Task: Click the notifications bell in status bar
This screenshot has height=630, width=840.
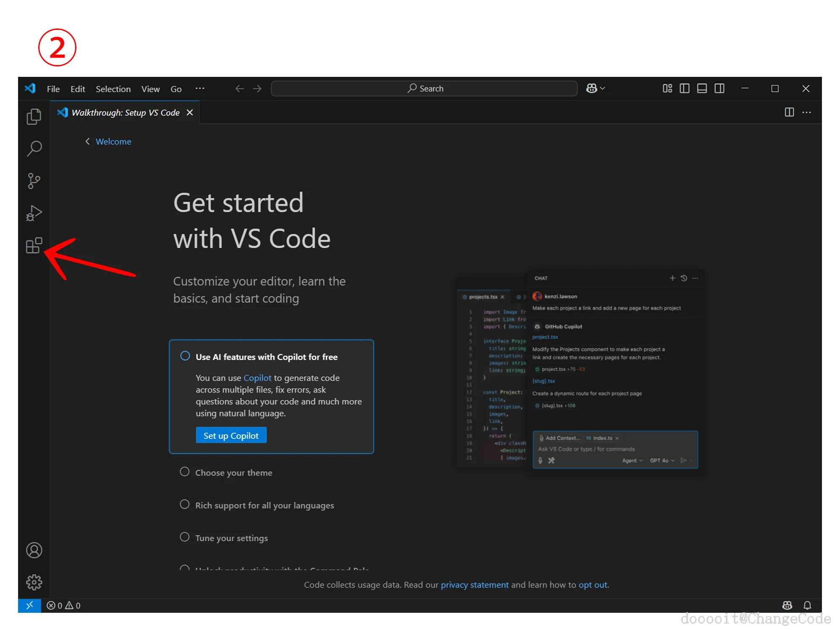Action: tap(807, 605)
